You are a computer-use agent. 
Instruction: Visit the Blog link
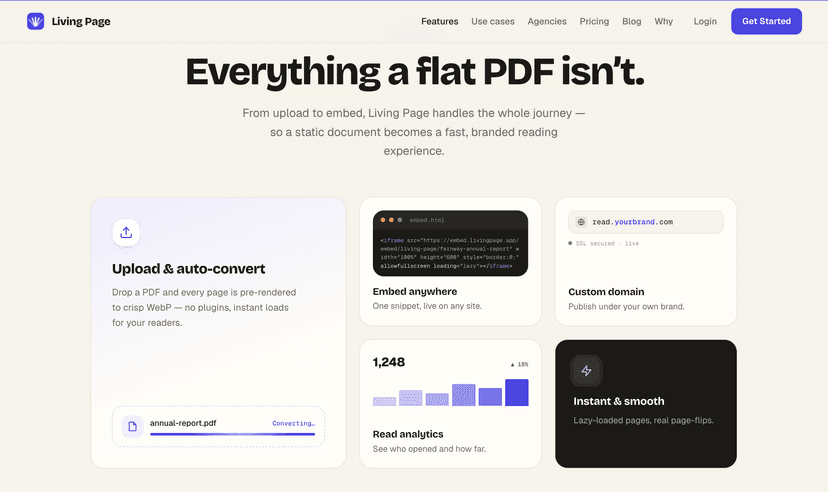(632, 21)
